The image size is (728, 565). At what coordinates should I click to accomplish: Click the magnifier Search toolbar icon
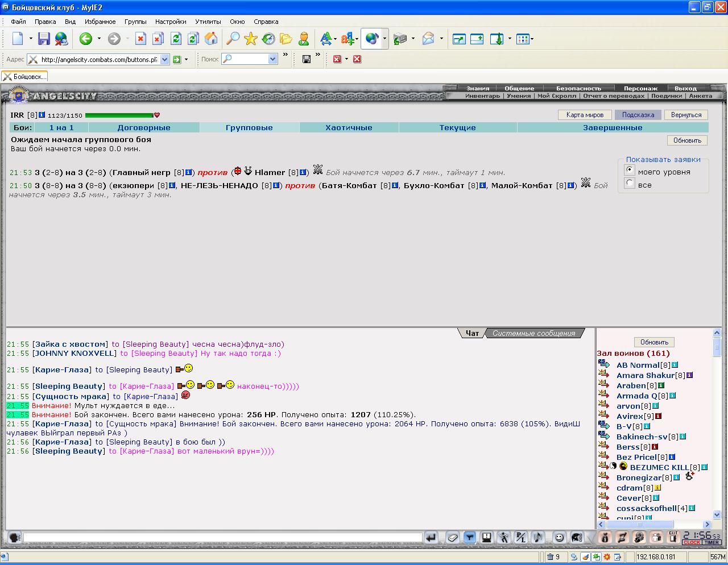tap(233, 39)
